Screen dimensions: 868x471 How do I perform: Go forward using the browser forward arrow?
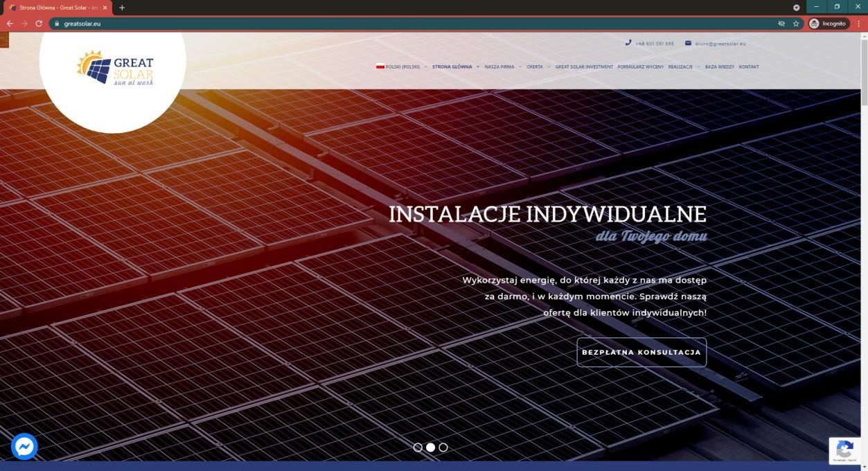click(24, 23)
